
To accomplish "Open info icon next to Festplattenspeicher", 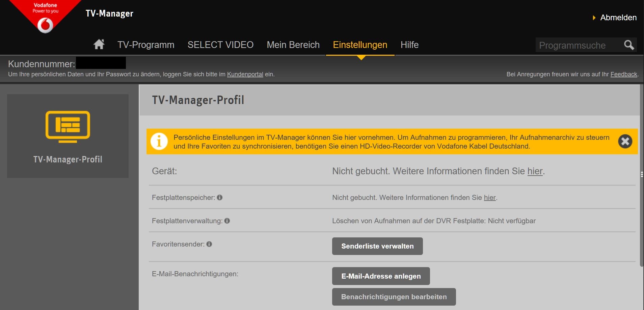I will pos(220,198).
